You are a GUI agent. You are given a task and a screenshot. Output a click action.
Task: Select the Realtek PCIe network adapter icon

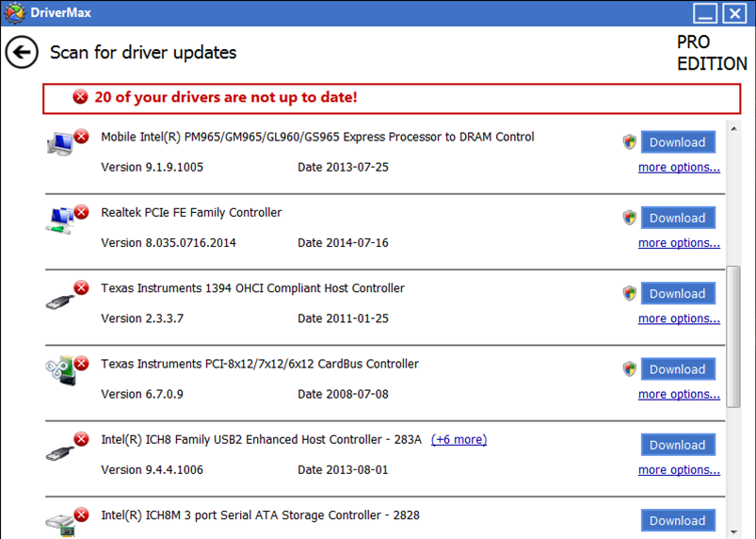(x=60, y=220)
